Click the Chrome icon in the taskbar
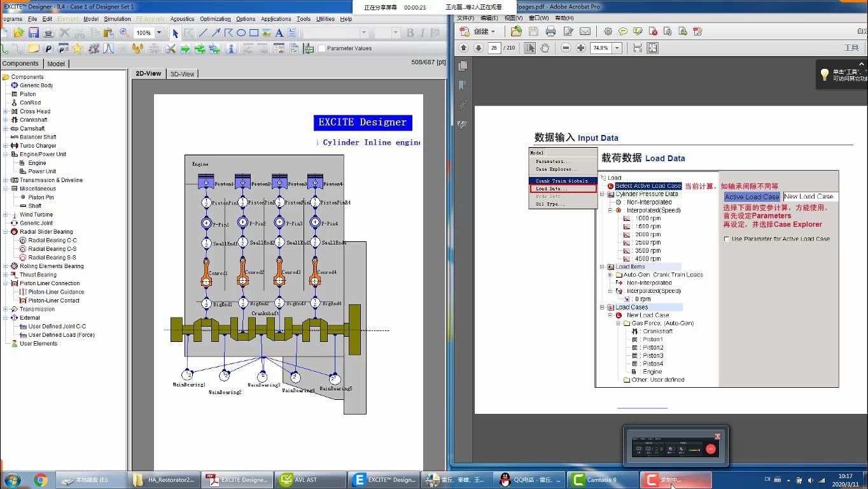The width and height of the screenshot is (868, 489). tap(40, 479)
